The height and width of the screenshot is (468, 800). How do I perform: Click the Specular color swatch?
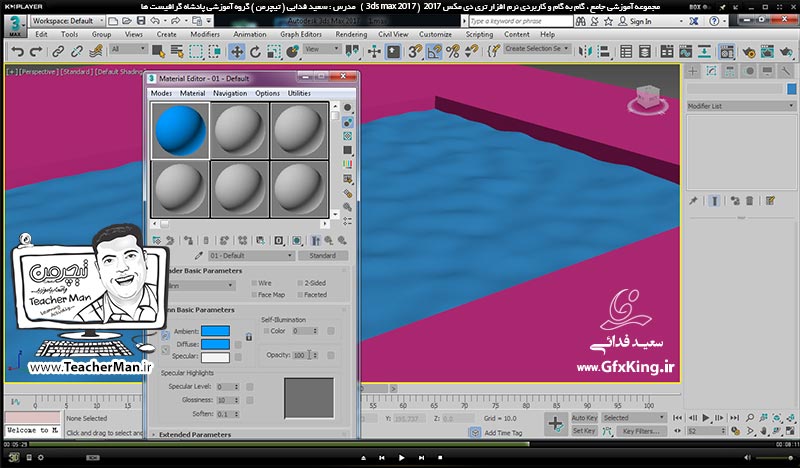point(215,357)
